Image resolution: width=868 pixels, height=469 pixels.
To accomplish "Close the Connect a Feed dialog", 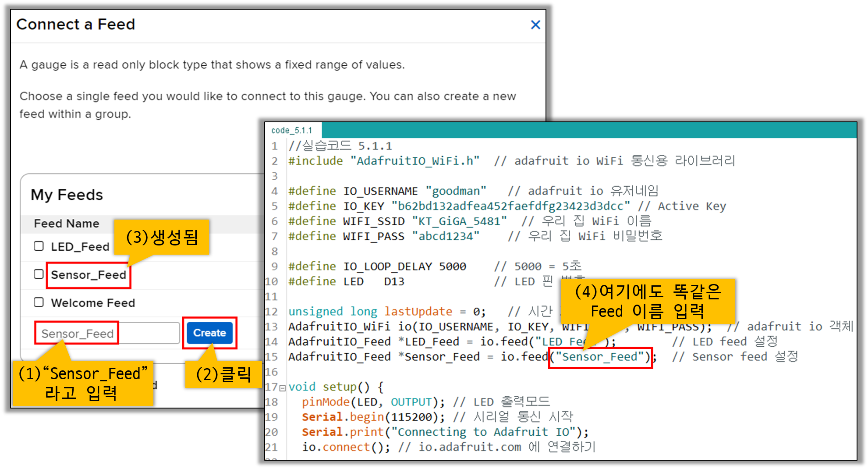I will pos(535,25).
